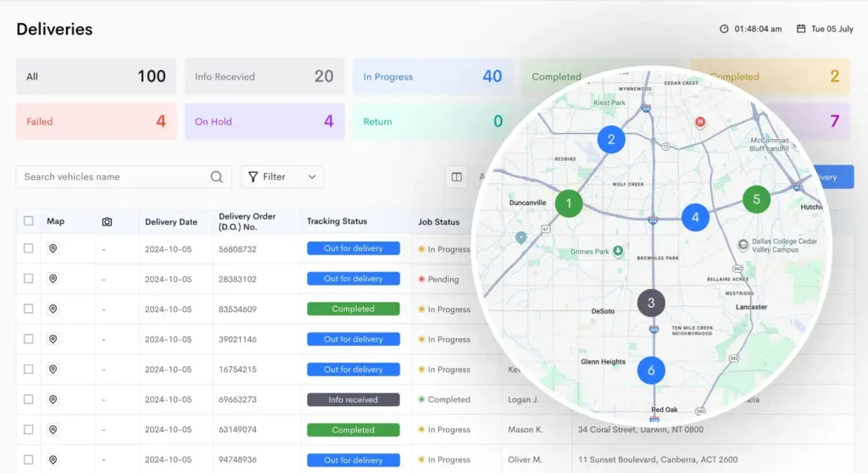Click Completed job status for order 69663273
Viewport: 868px width, 473px height.
click(x=449, y=399)
